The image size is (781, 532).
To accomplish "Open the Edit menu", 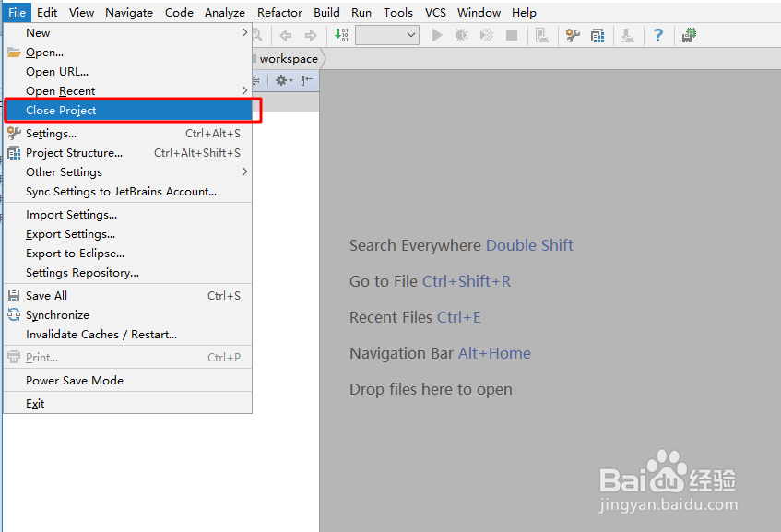I will (47, 13).
